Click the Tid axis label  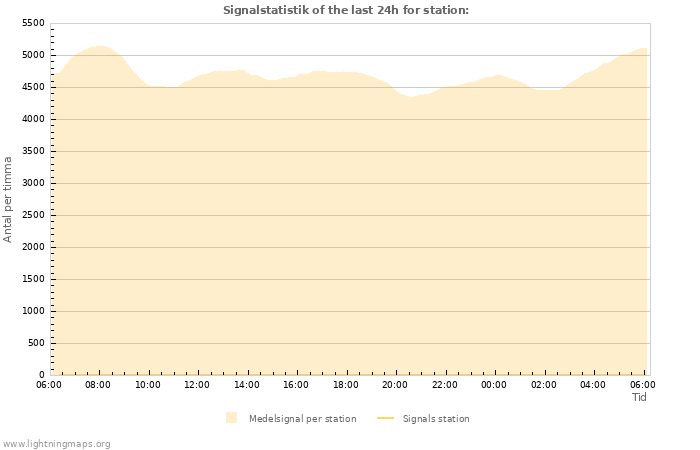640,397
